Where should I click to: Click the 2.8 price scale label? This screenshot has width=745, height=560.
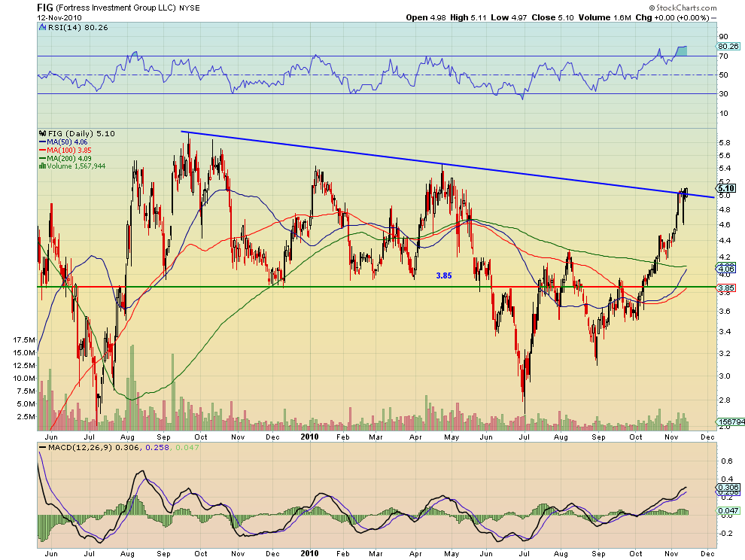724,400
